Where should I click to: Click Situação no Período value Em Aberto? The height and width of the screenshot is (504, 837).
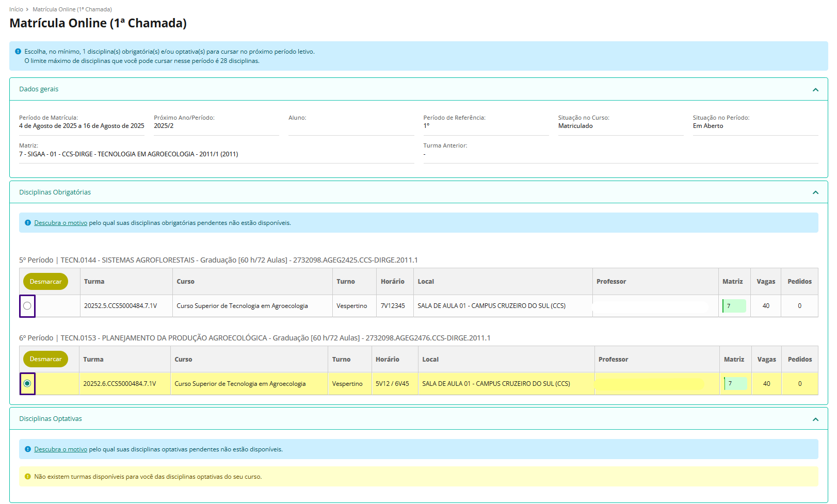[708, 126]
